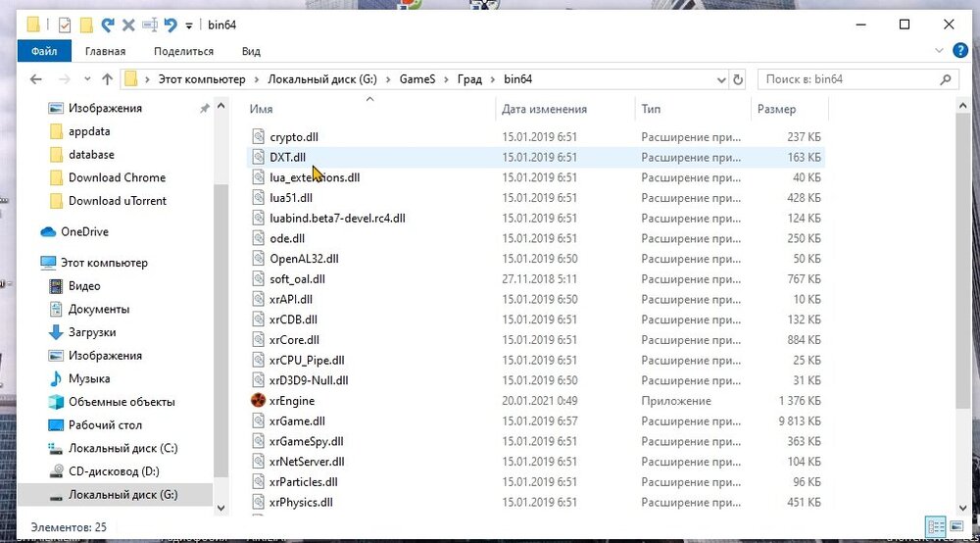Click the xrCore.dll file icon
980x543 pixels.
258,340
